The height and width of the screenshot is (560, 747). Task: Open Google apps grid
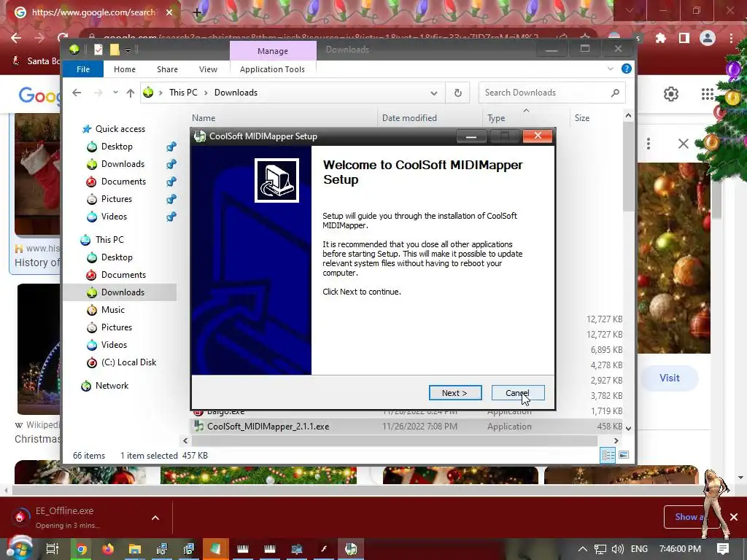[x=708, y=94]
